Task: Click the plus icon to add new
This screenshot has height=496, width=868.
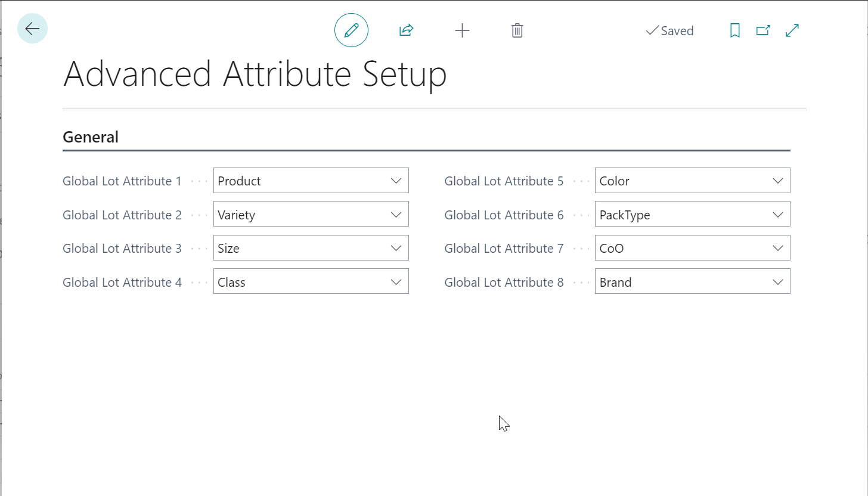Action: coord(462,30)
